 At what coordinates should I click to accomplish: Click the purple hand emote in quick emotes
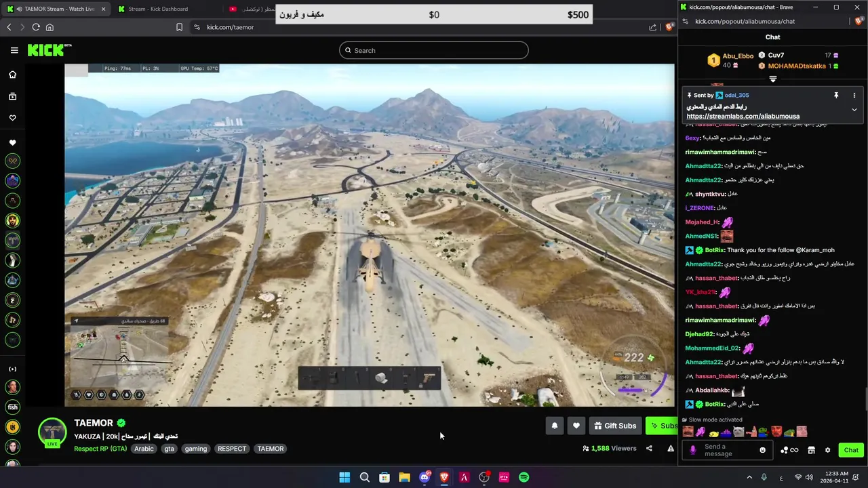701,432
